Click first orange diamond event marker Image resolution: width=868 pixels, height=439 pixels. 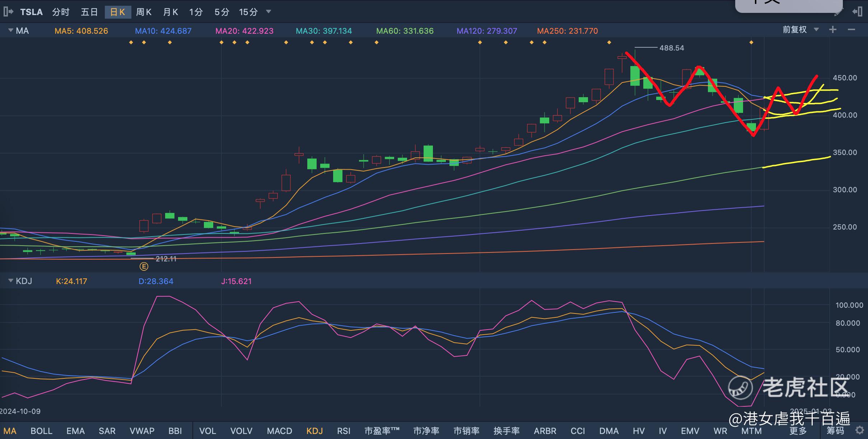point(131,43)
